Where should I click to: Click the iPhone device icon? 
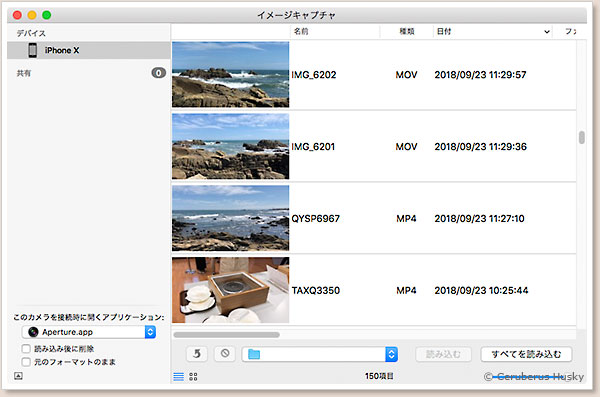click(33, 50)
